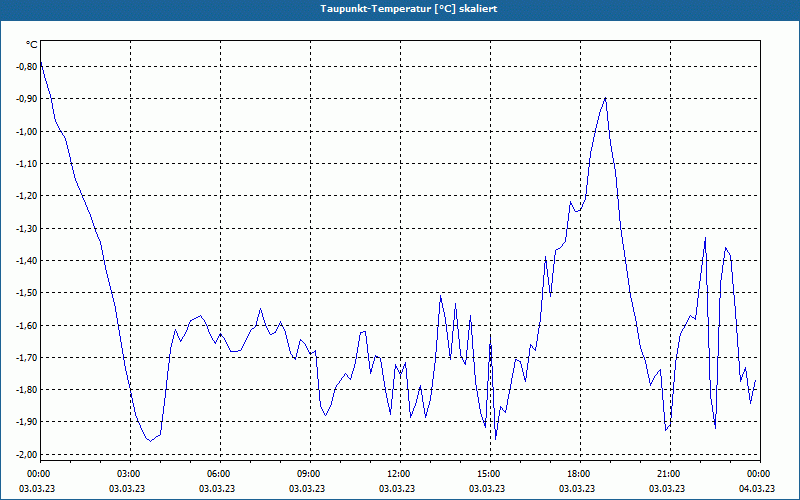Click the '04.03.23' date label
This screenshot has height=500, width=800.
pos(757,488)
